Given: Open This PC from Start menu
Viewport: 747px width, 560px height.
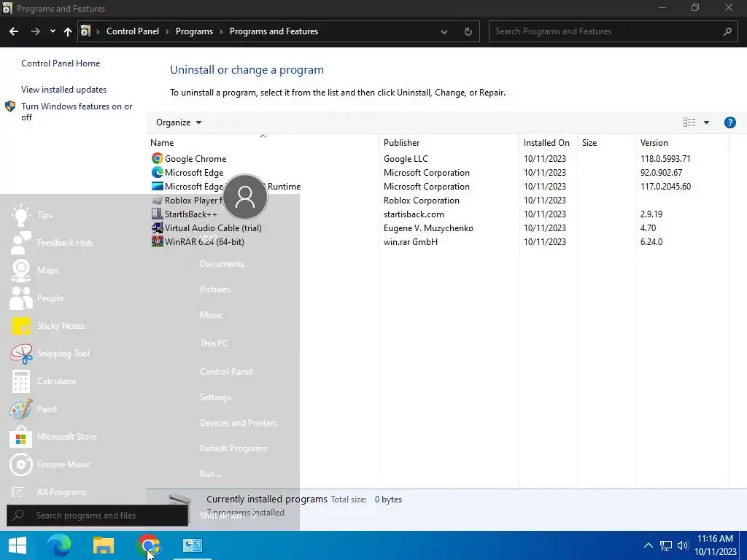Looking at the screenshot, I should (214, 343).
